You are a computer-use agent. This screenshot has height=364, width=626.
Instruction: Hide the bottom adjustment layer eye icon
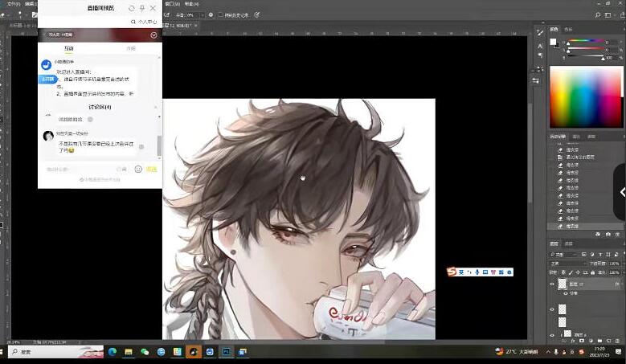552,335
